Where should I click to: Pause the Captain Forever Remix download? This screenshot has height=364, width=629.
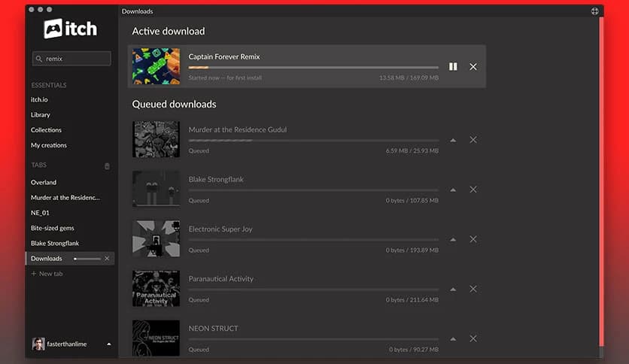click(x=453, y=66)
